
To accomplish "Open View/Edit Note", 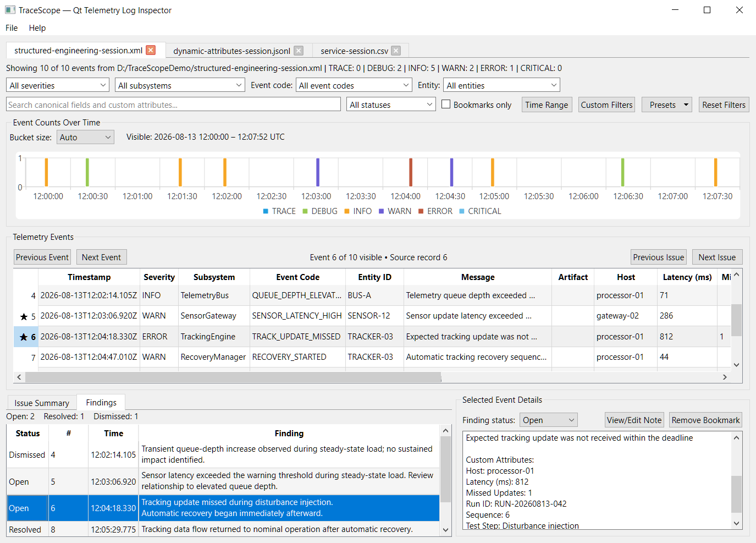I will coord(634,420).
